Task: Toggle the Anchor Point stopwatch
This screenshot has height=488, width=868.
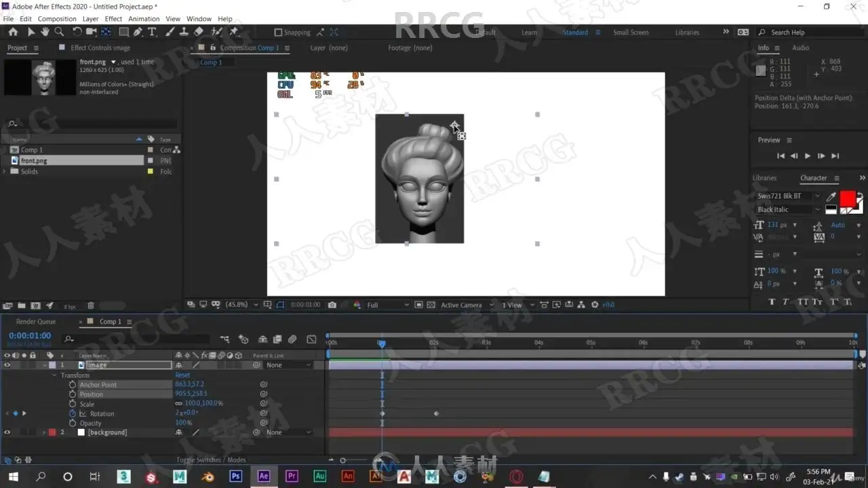Action: (x=73, y=385)
